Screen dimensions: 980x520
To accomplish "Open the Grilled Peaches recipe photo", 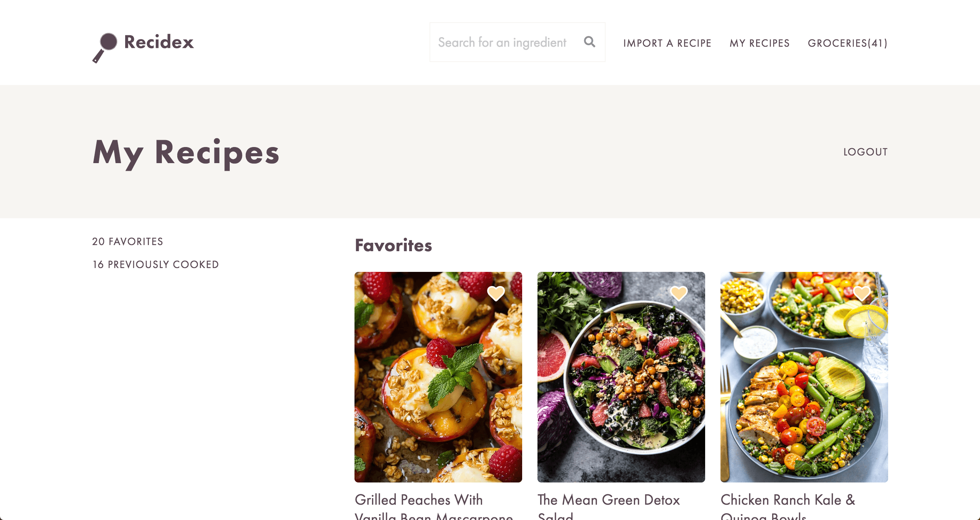I will (x=438, y=377).
